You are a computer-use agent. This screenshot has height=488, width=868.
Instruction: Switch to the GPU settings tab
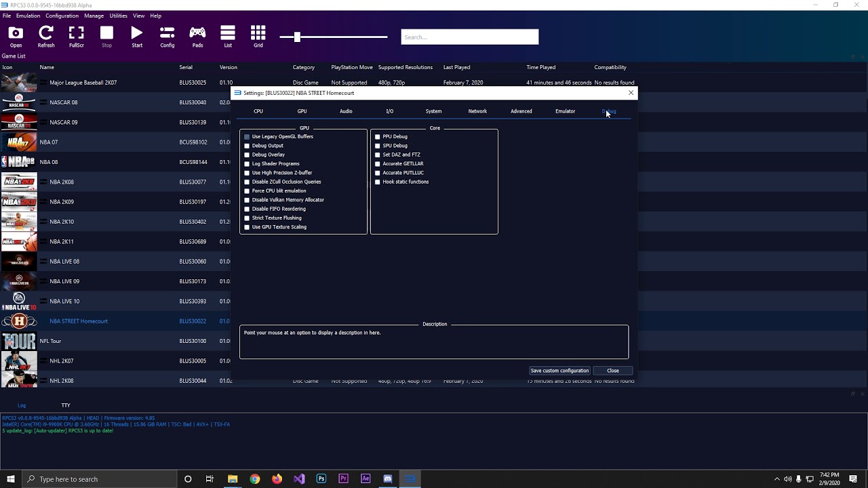(x=302, y=111)
